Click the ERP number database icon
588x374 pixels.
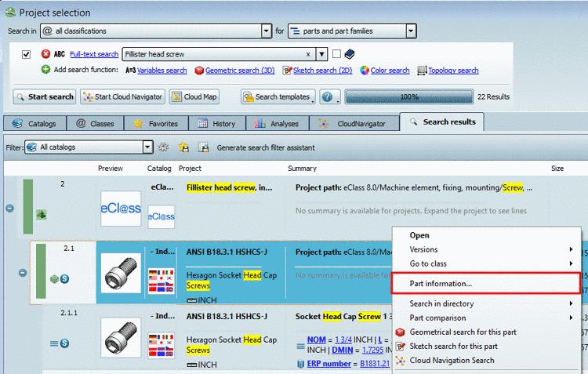pyautogui.click(x=300, y=364)
